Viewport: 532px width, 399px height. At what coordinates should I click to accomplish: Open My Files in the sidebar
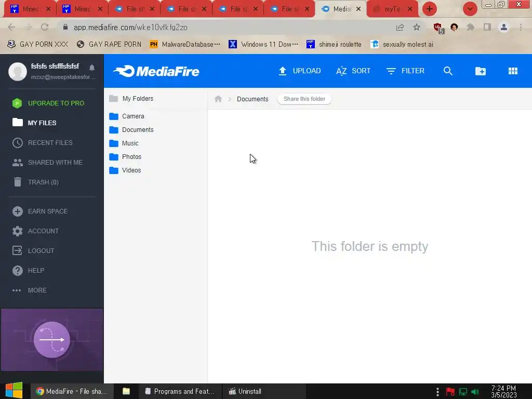[34, 123]
